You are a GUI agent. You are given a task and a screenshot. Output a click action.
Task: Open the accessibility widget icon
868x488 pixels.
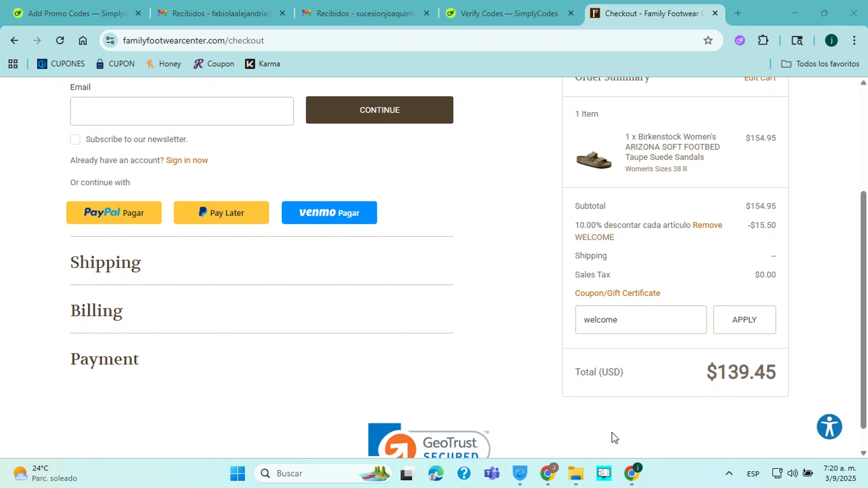click(829, 427)
